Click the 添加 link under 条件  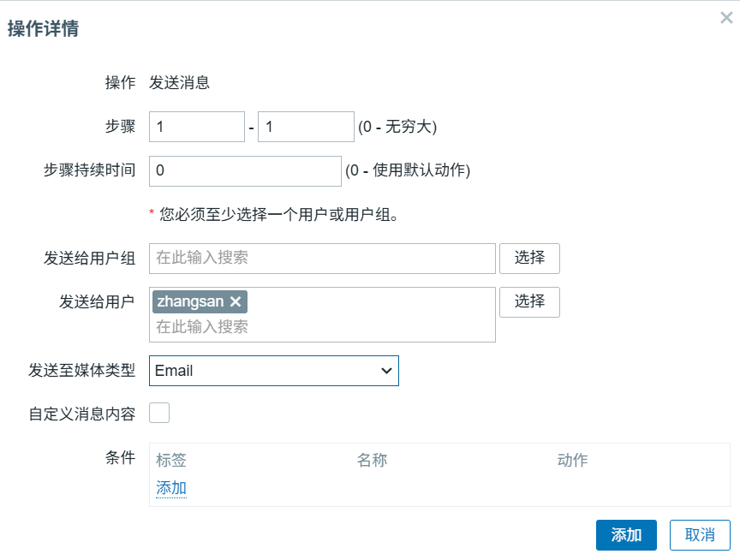171,488
